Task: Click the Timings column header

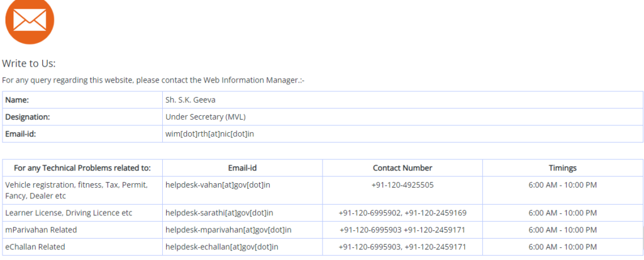Action: [563, 168]
